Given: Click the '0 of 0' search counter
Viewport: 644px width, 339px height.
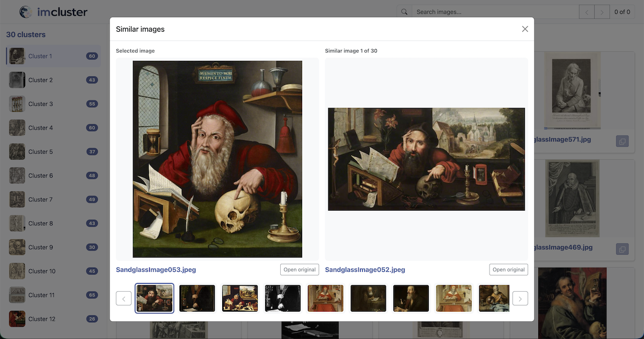Looking at the screenshot, I should pos(622,12).
